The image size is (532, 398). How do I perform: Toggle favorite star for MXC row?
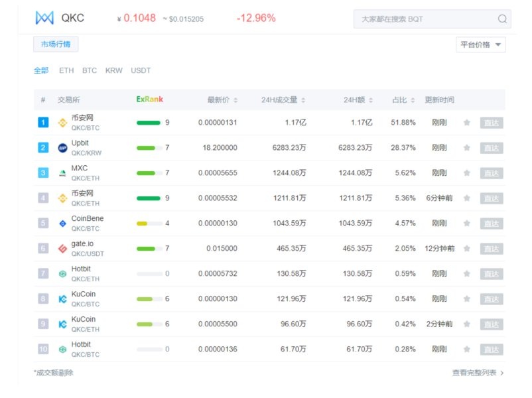pyautogui.click(x=467, y=173)
